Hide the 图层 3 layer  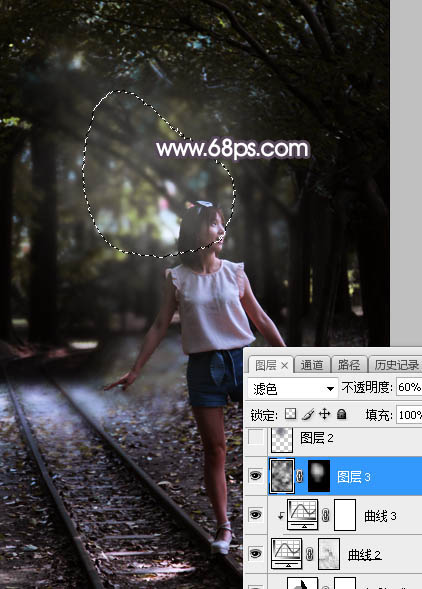(256, 476)
